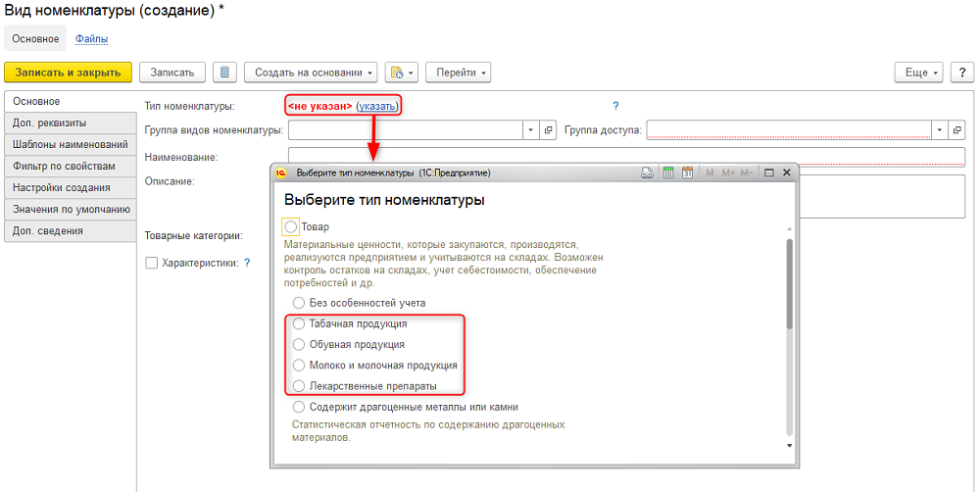Click the document list icon after Записать

tap(224, 73)
